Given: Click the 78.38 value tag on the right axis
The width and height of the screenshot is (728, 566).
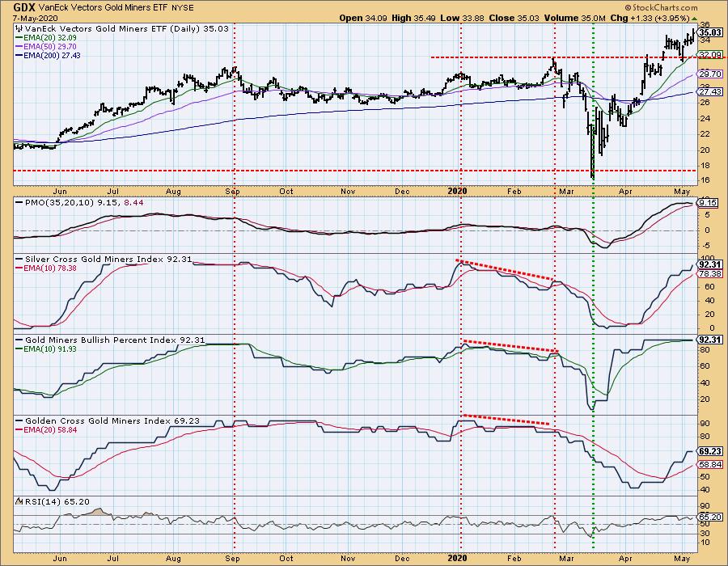Looking at the screenshot, I should click(x=710, y=274).
